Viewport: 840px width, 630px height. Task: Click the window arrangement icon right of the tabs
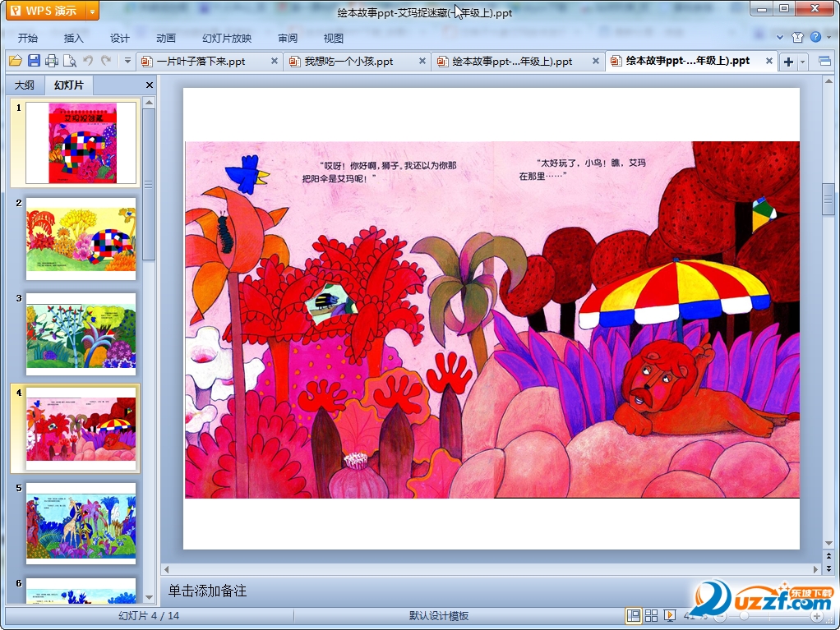[x=825, y=61]
